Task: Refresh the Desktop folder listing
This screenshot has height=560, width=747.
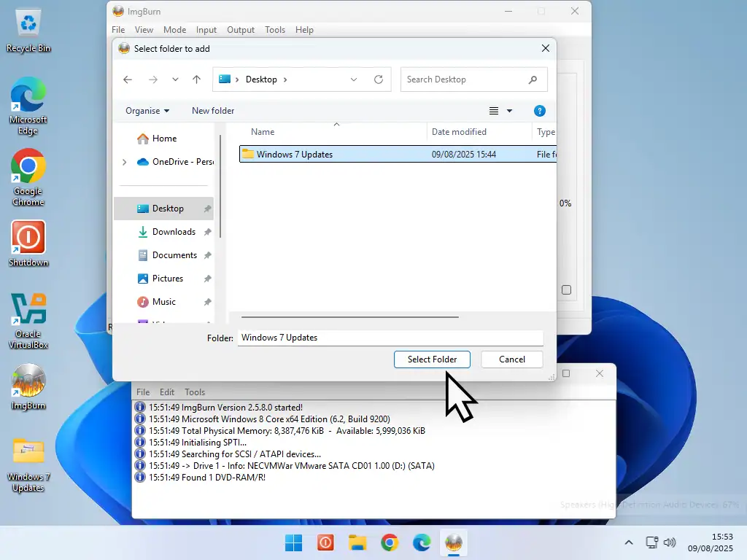Action: pyautogui.click(x=379, y=79)
